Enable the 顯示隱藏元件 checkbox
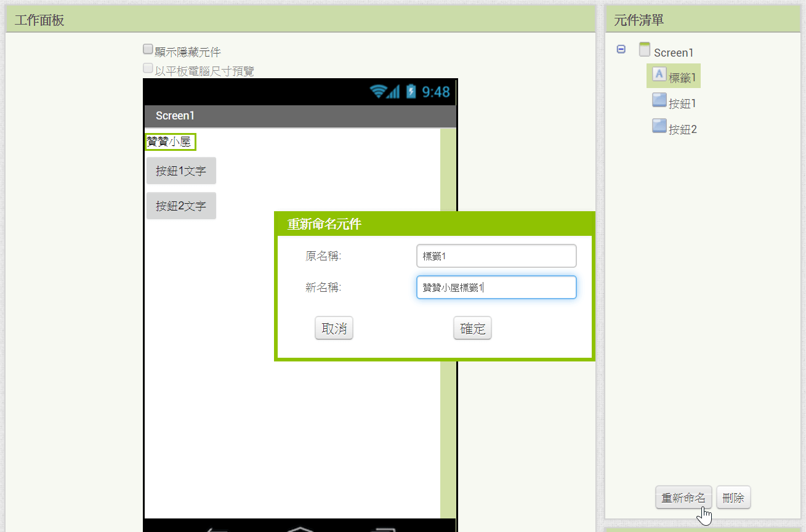The image size is (806, 532). click(x=148, y=49)
